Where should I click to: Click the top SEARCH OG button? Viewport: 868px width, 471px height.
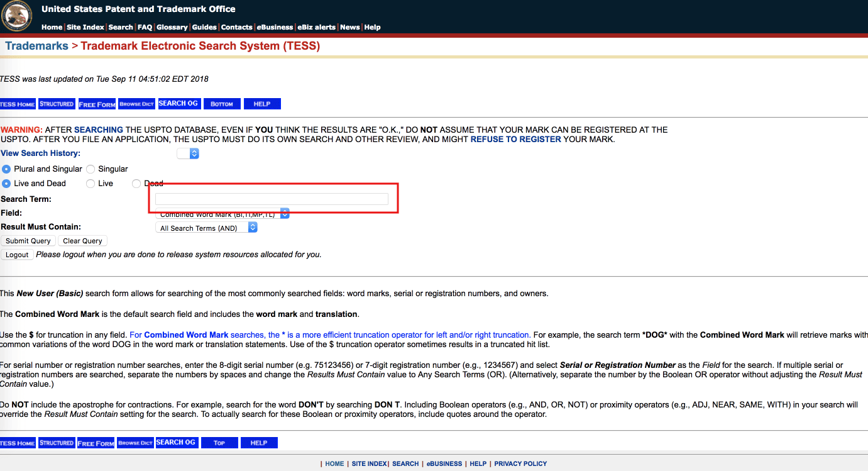[x=178, y=104]
